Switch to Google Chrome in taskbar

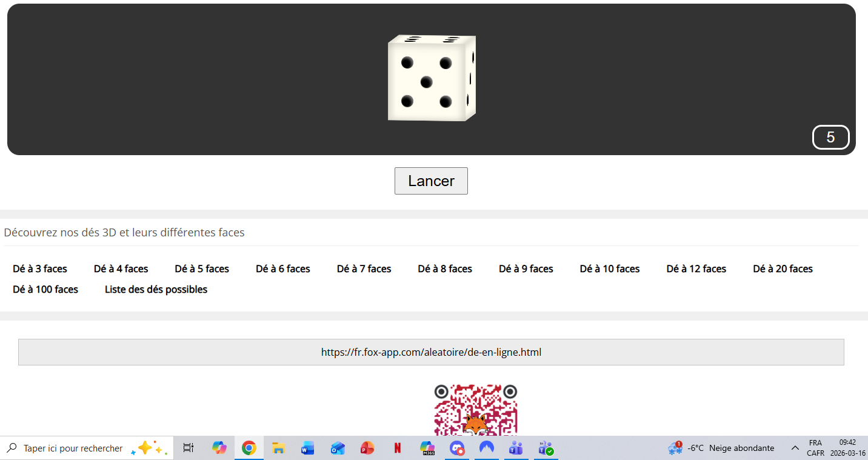[x=249, y=448]
